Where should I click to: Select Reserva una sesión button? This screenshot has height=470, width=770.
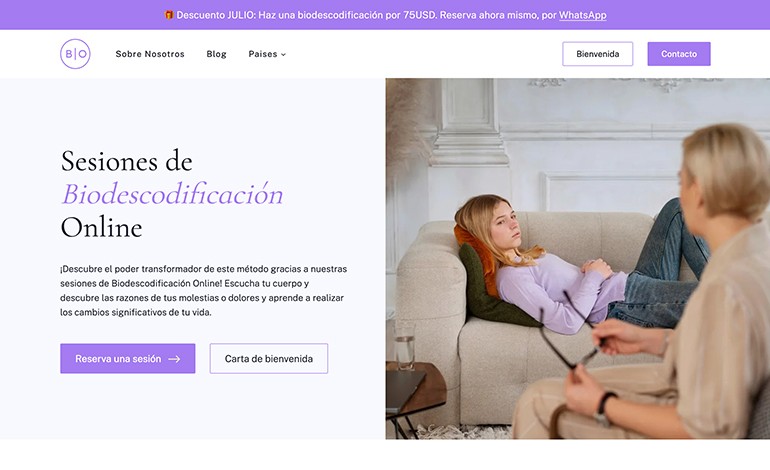tap(128, 359)
